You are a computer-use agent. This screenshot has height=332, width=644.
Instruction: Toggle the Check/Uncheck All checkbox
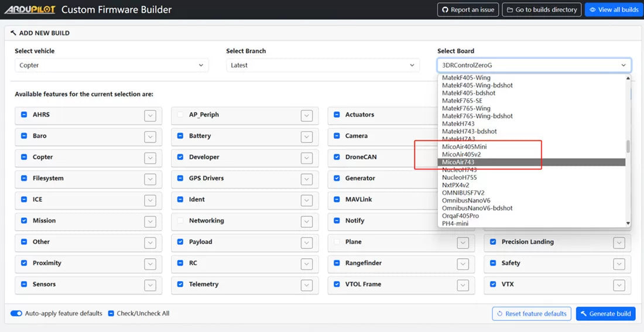(111, 314)
